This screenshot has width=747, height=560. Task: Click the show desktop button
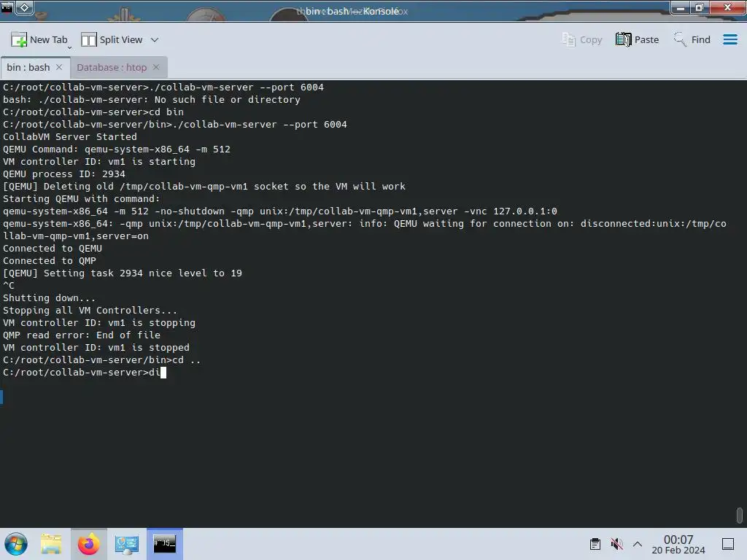[728, 544]
